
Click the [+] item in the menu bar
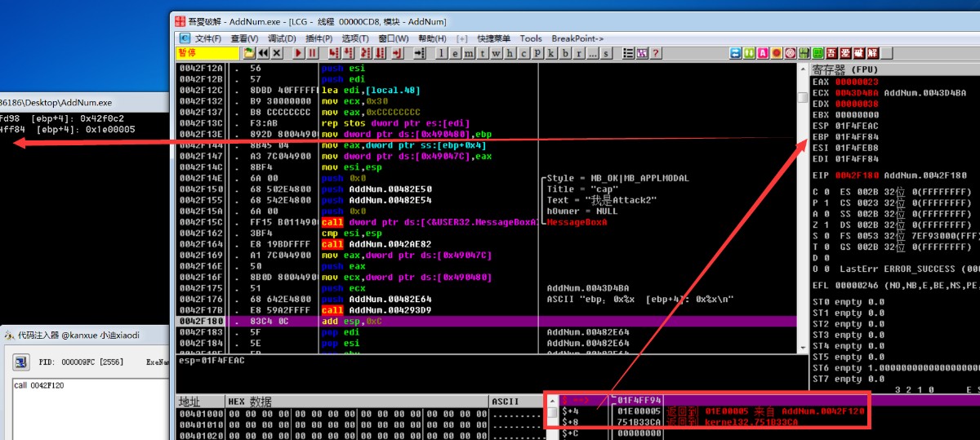click(x=462, y=38)
